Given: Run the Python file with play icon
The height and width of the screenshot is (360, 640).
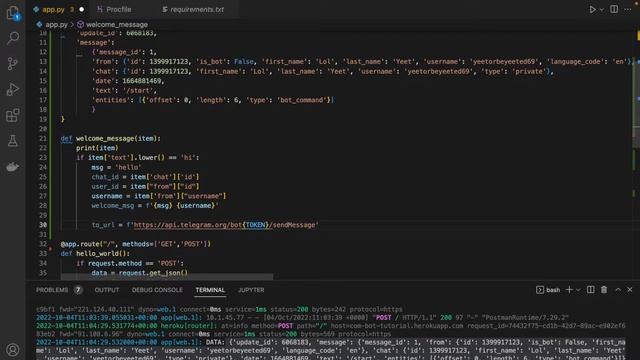Looking at the screenshot, I should (592, 9).
